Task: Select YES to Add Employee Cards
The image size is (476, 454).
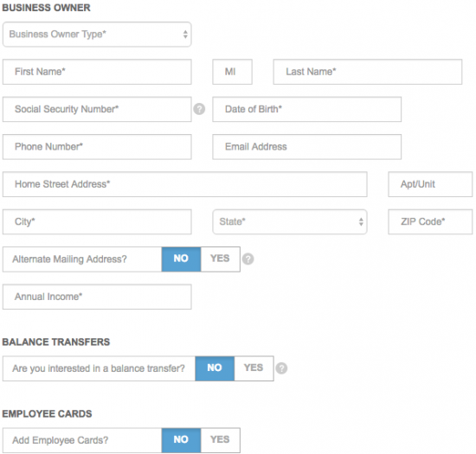Action: [x=220, y=440]
